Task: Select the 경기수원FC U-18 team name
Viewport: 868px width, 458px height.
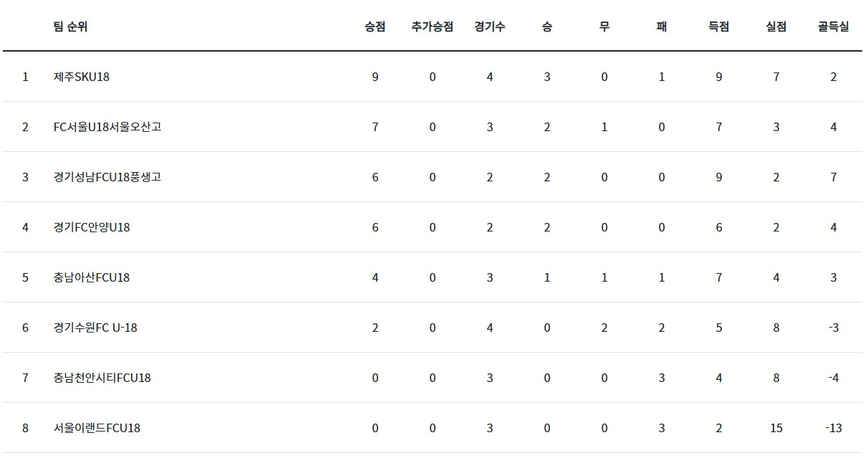Action: (95, 328)
